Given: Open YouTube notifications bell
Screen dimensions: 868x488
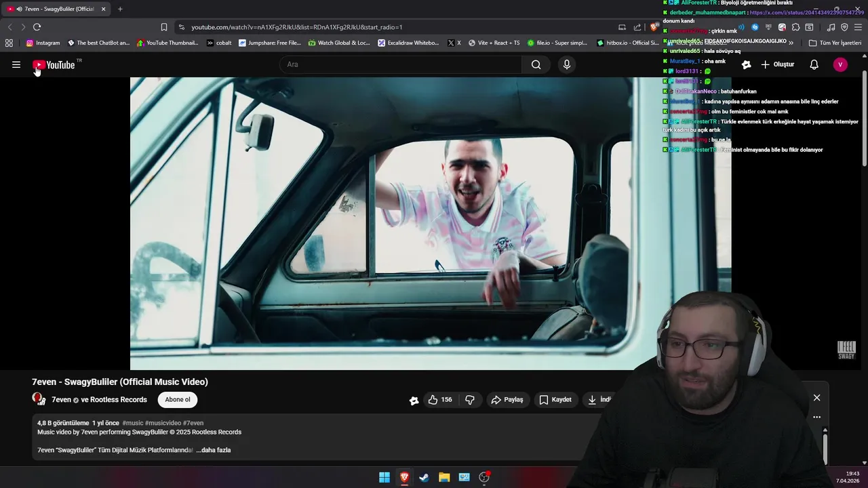Looking at the screenshot, I should (x=814, y=64).
